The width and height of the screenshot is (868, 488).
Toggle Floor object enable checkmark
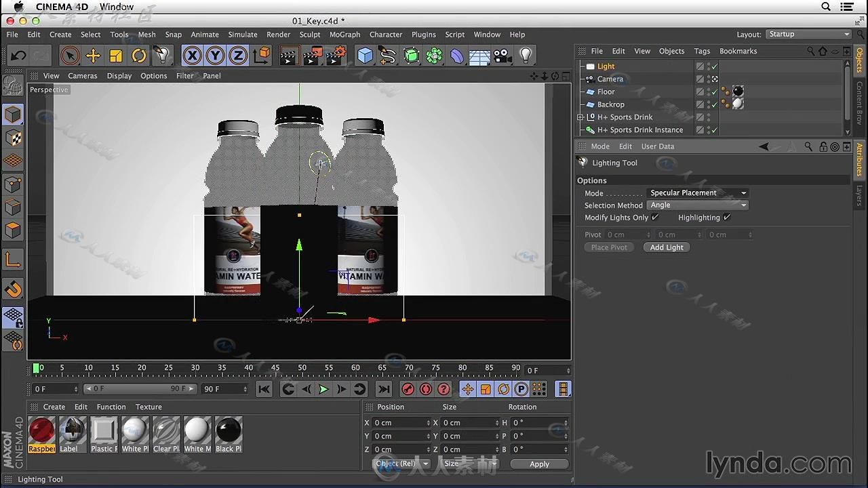[x=715, y=91]
